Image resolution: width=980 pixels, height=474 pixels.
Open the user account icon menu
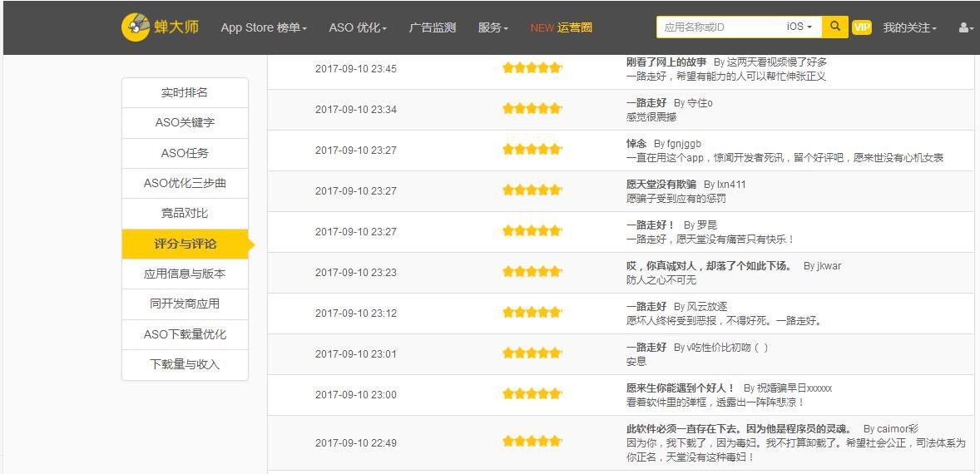tap(965, 27)
